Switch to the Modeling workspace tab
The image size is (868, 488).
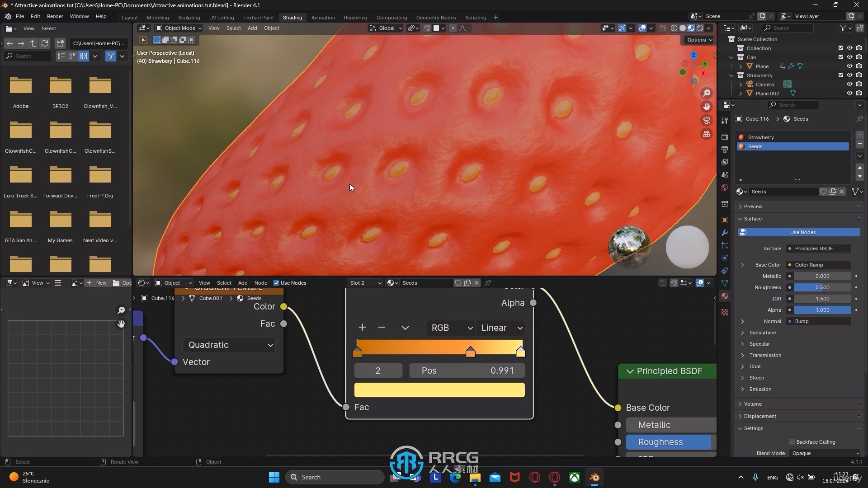click(157, 18)
